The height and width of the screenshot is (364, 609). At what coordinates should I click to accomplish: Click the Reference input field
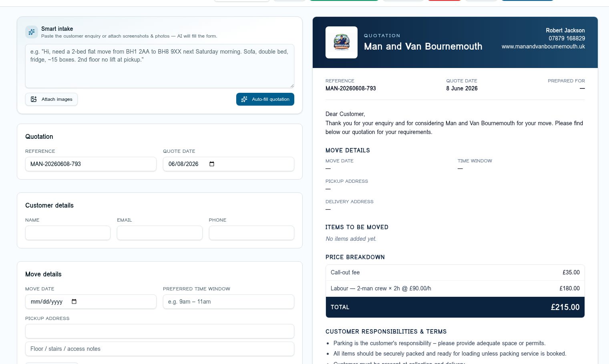(x=91, y=164)
